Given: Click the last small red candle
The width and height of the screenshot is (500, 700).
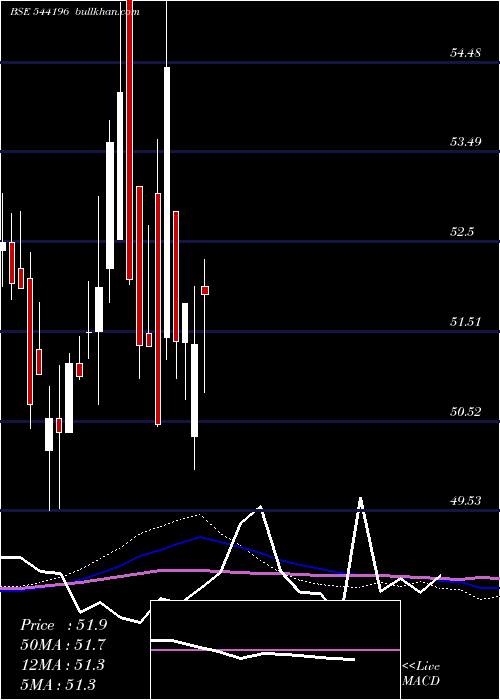Looking at the screenshot, I should point(205,290).
